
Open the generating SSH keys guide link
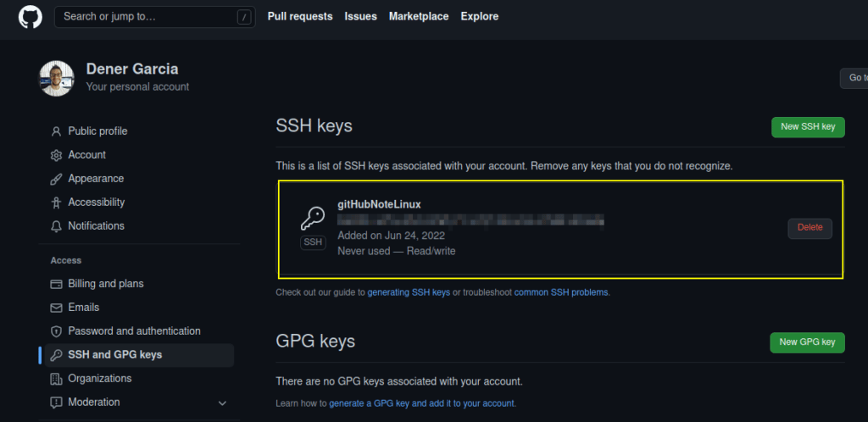pyautogui.click(x=409, y=292)
